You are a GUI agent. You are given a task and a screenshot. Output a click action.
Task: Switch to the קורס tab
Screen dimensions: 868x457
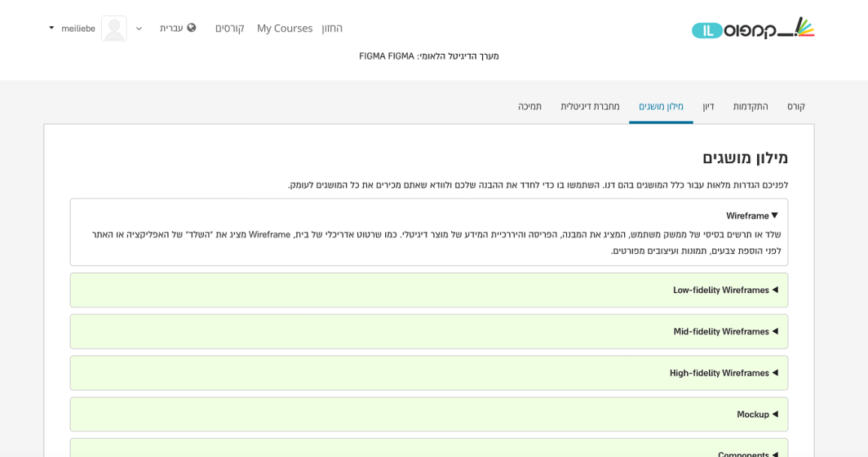[x=795, y=106]
